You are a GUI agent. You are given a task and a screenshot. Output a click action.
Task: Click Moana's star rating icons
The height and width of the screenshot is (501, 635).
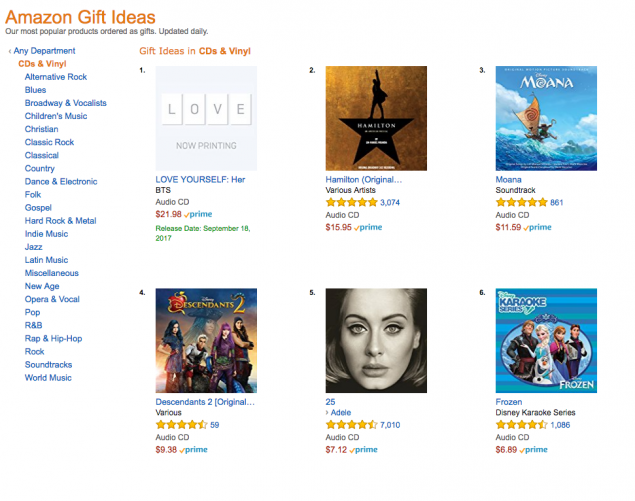tap(520, 203)
